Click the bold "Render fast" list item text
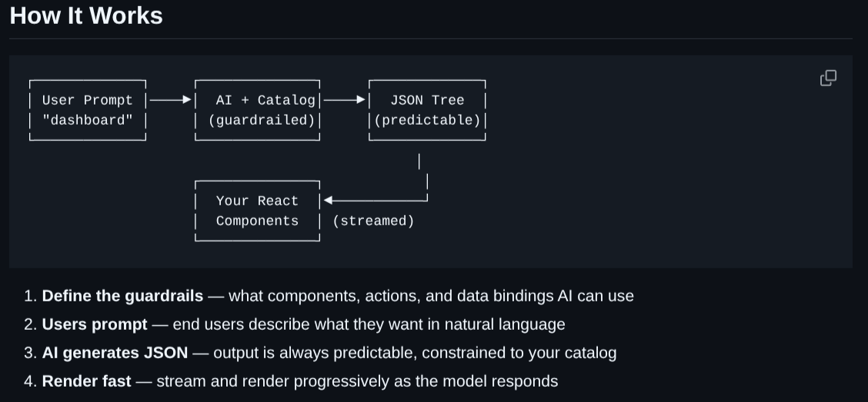The width and height of the screenshot is (868, 402). pos(86,381)
